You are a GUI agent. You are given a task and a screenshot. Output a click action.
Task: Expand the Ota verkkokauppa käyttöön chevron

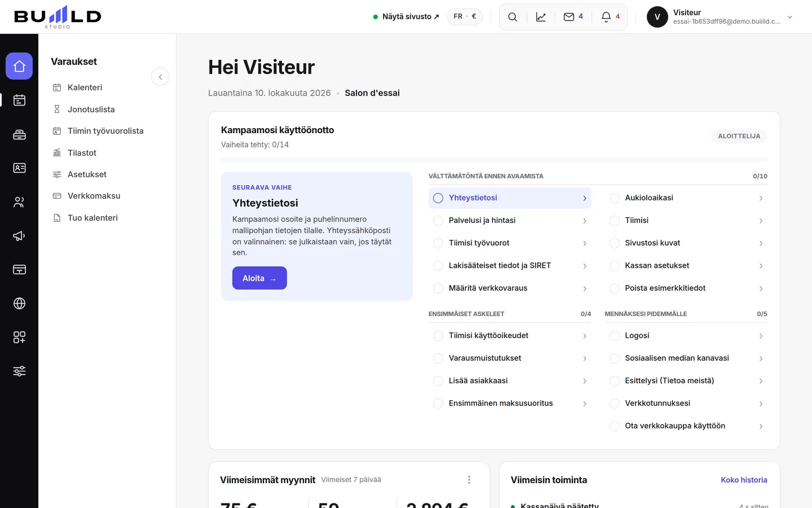click(x=761, y=426)
